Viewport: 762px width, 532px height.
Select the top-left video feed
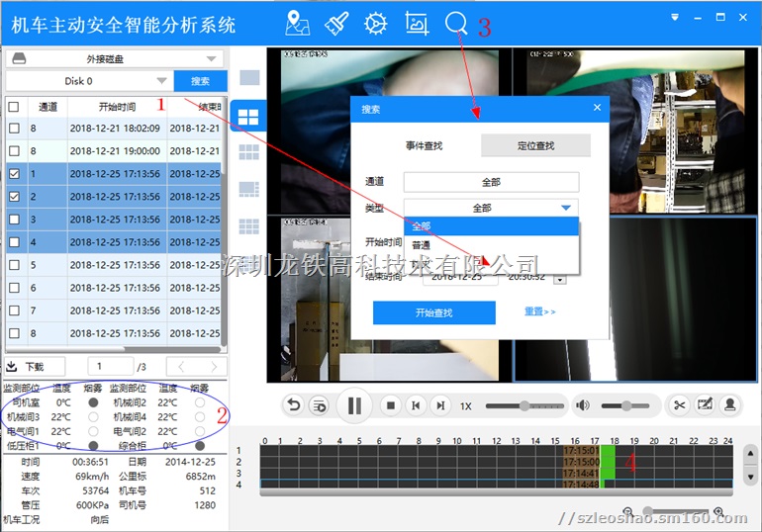390,132
